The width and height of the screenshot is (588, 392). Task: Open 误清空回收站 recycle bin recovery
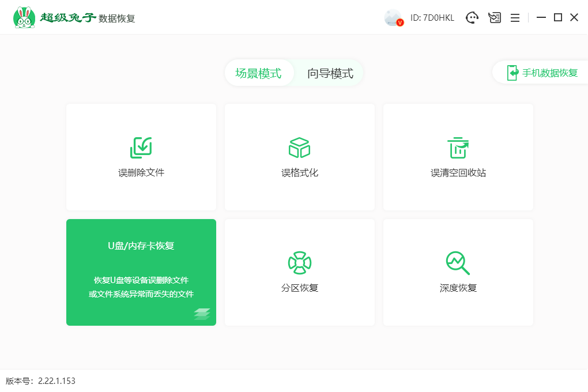tap(458, 148)
